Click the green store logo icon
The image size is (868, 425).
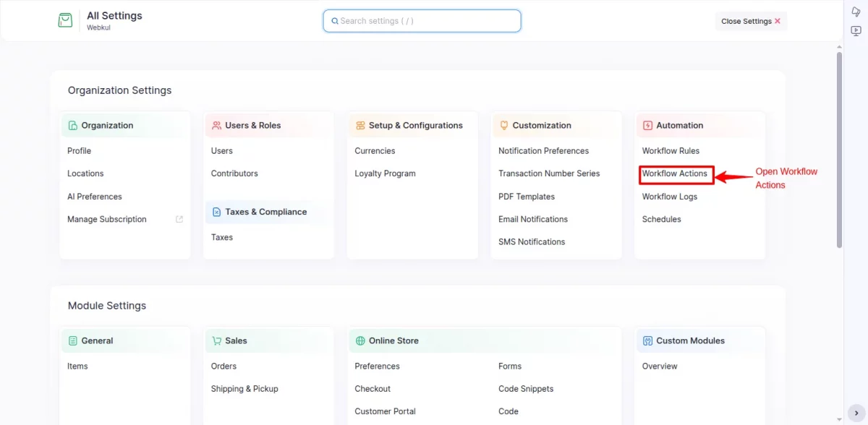65,20
